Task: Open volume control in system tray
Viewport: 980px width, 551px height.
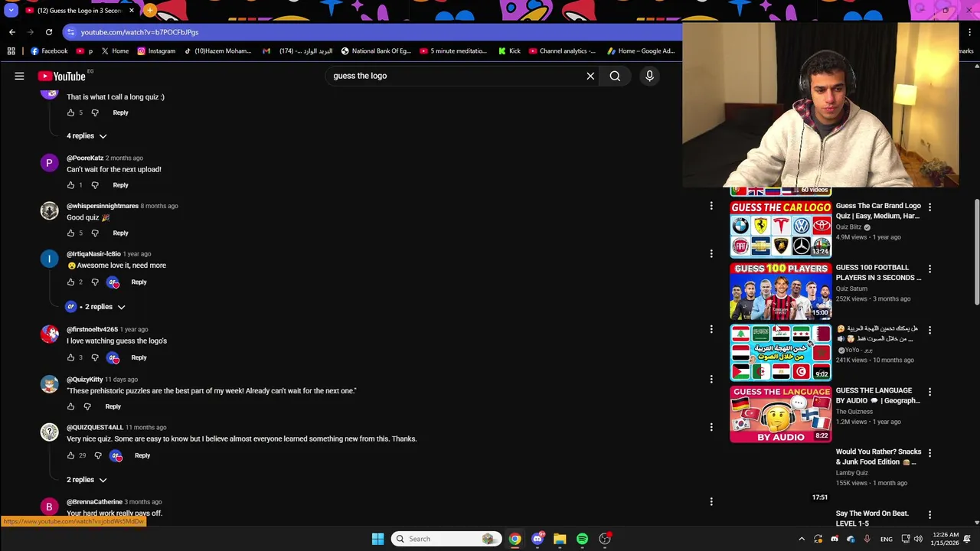Action: 918,539
